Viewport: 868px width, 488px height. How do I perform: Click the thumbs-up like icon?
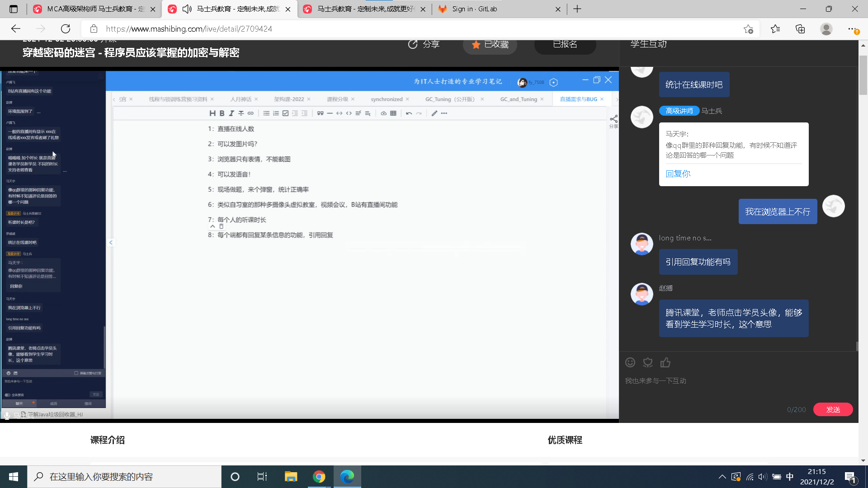point(665,362)
